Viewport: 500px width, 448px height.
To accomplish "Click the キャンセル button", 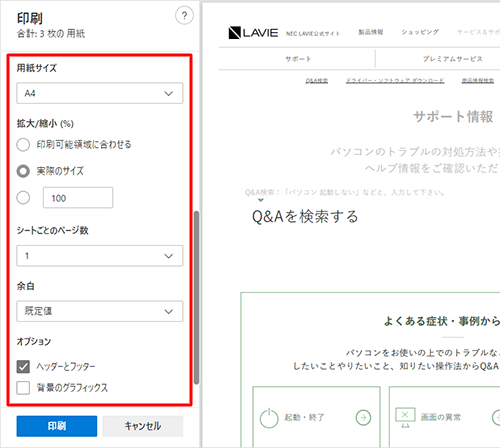I will pos(143,426).
